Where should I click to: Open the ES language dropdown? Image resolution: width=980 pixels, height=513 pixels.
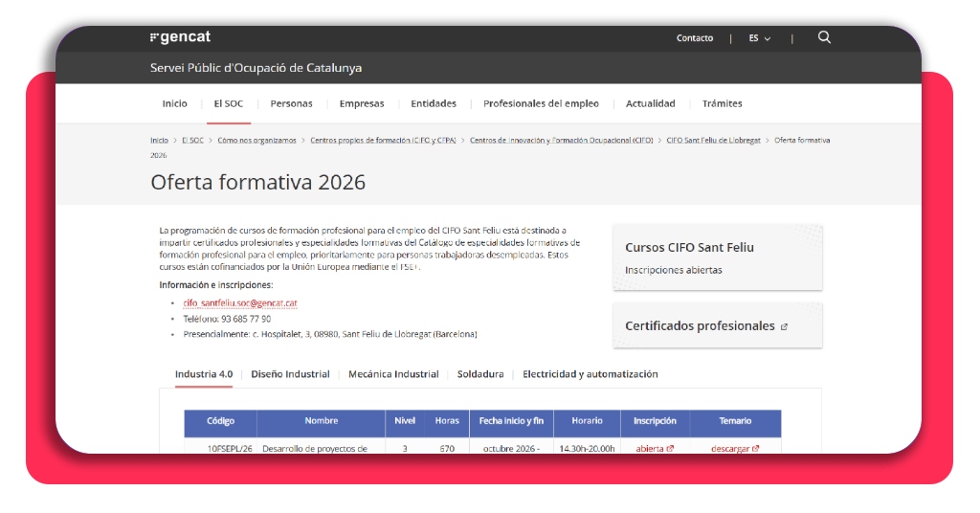point(759,38)
